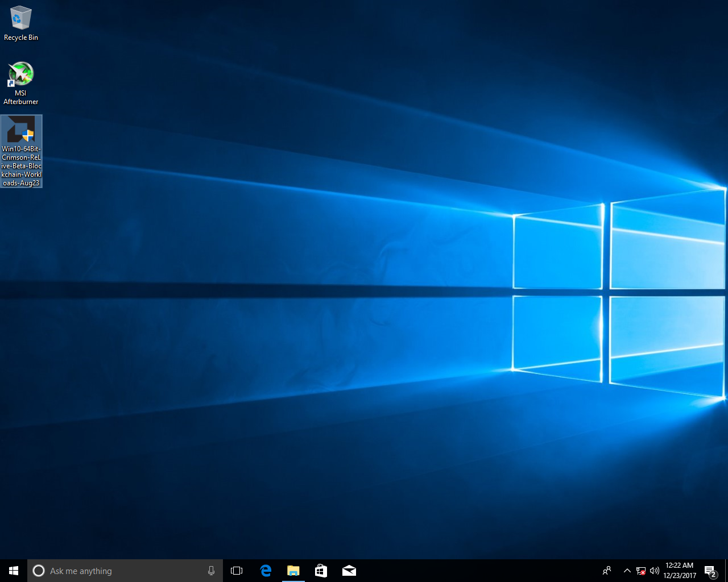Screen dimensions: 728x582
Task: Open Action Center with 2 notifications
Action: coord(710,571)
